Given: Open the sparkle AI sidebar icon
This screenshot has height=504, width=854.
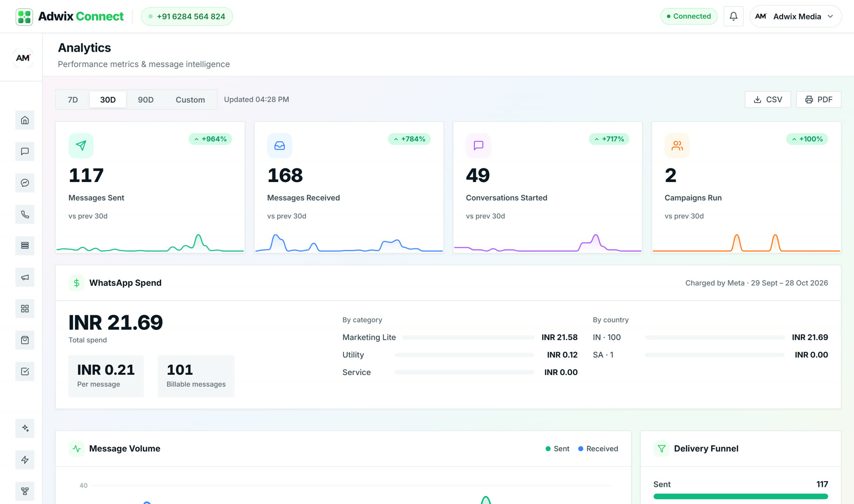Looking at the screenshot, I should tap(25, 428).
